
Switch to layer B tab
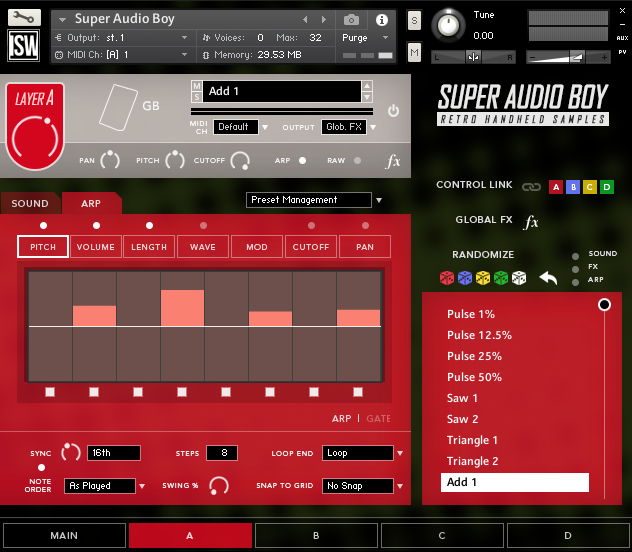tap(316, 536)
